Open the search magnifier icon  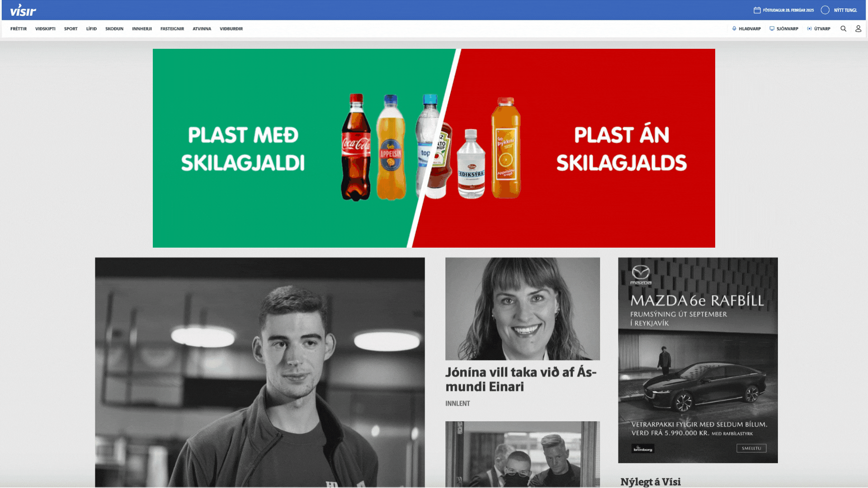(843, 28)
